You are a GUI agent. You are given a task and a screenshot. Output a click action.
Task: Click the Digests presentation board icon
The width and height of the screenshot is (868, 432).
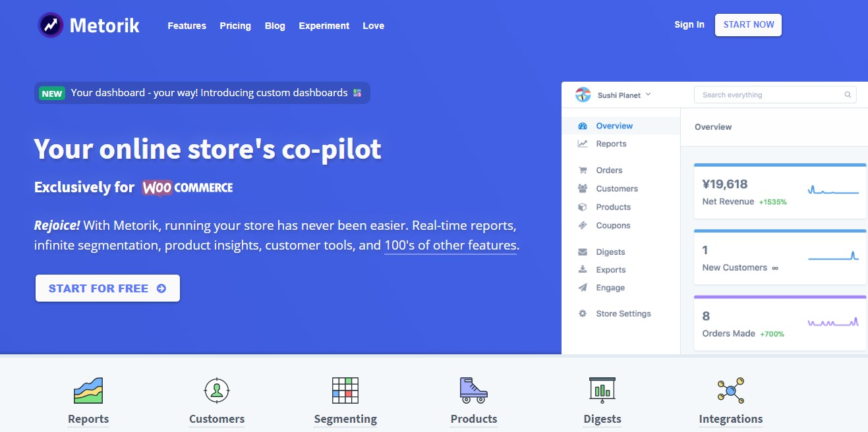point(602,391)
